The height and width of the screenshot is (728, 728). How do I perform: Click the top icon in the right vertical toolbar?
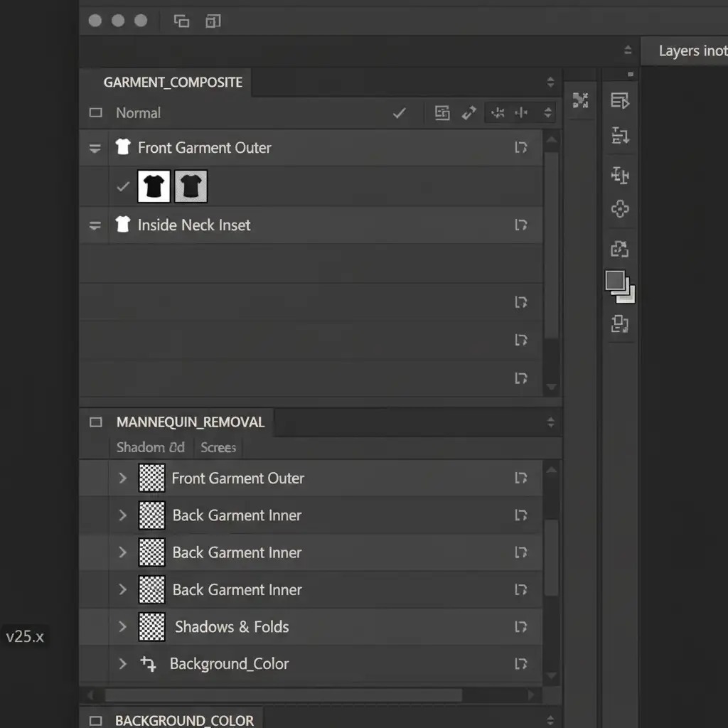point(620,101)
